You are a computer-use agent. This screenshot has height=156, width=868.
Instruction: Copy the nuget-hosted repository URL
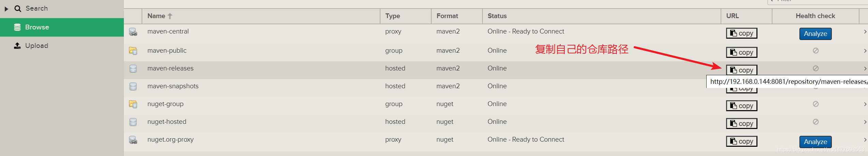pos(741,123)
